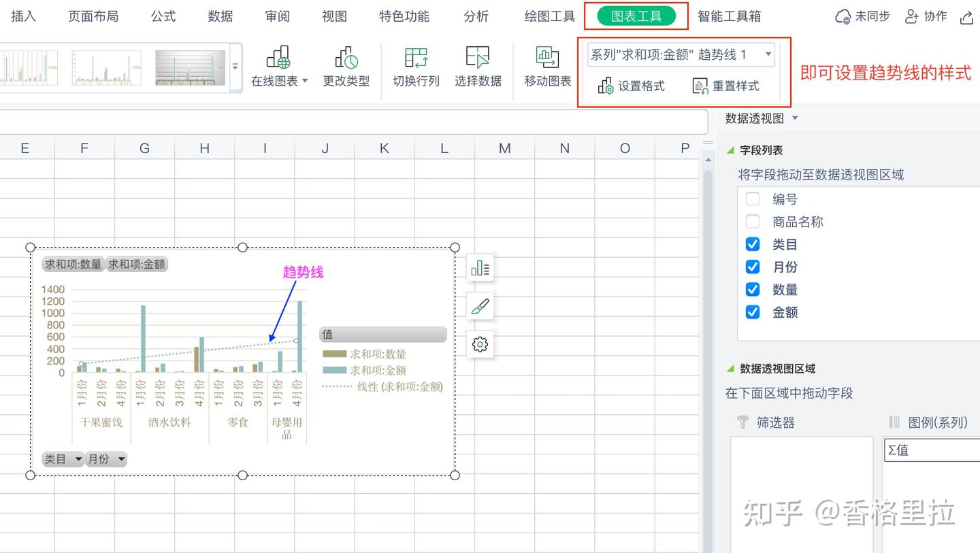This screenshot has height=553, width=980.
Task: Click the 求和项:数量 field button on chart
Action: 73,265
